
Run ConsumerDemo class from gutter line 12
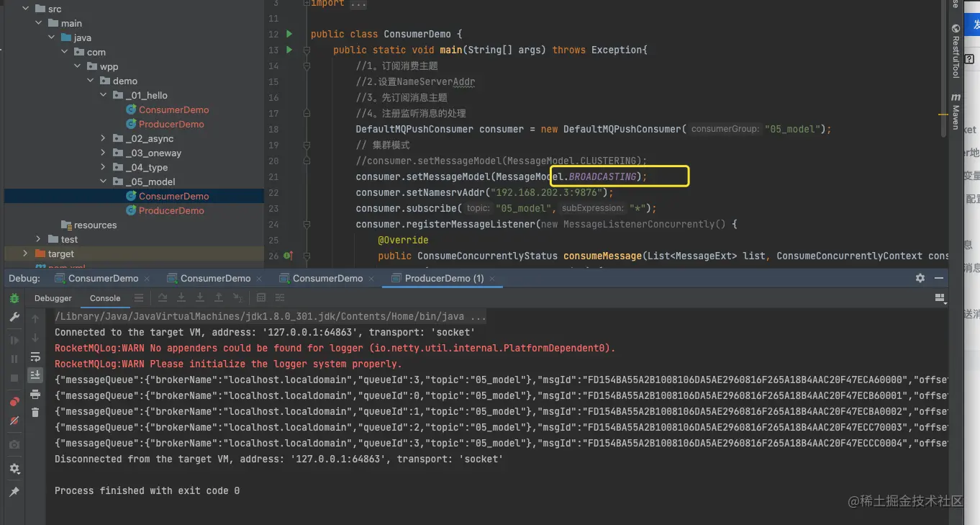click(289, 34)
